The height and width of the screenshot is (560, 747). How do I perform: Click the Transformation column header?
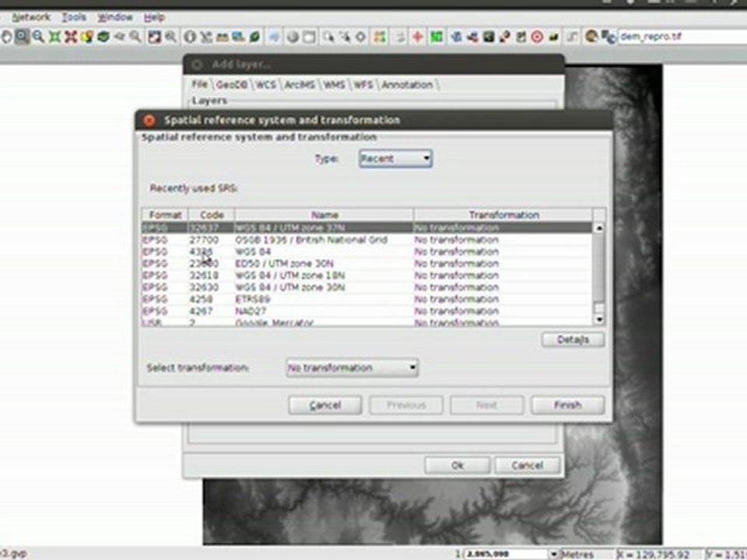point(503,215)
